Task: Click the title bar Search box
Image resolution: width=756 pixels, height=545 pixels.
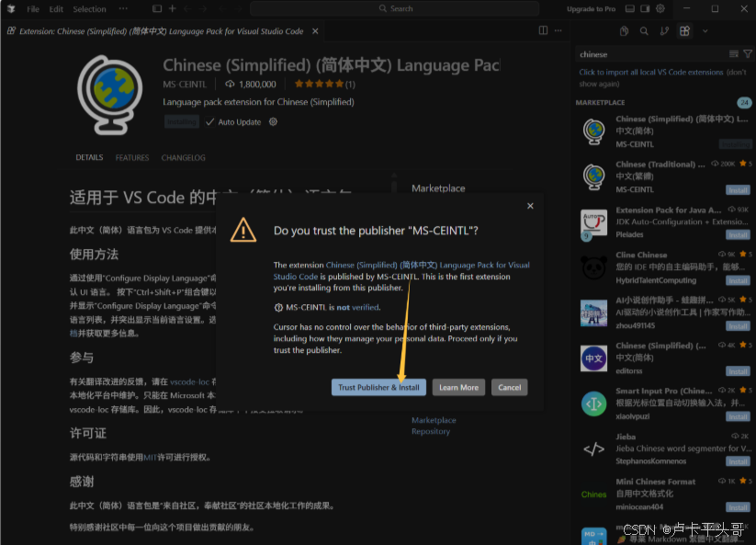Action: pos(394,8)
